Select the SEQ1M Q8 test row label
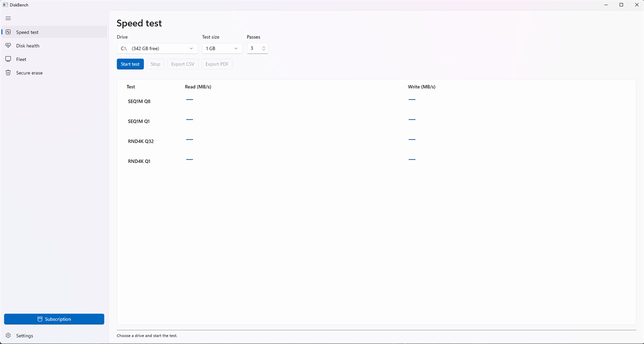The width and height of the screenshot is (644, 344). (x=139, y=101)
